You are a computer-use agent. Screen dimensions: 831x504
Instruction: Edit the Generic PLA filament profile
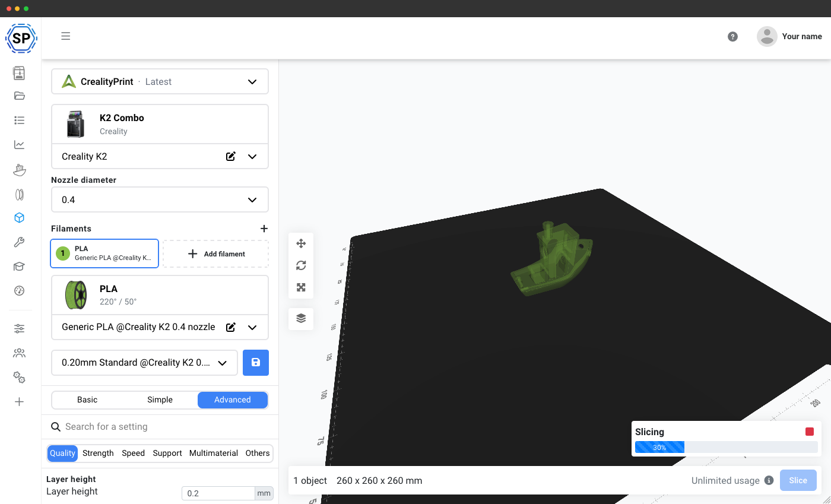click(x=231, y=327)
